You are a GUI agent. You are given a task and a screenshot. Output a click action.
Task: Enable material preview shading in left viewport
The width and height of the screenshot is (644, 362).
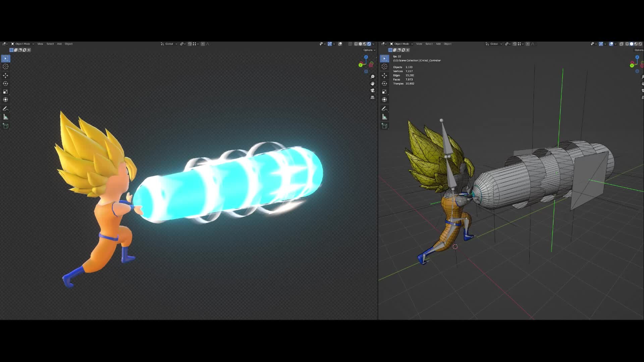(x=365, y=44)
